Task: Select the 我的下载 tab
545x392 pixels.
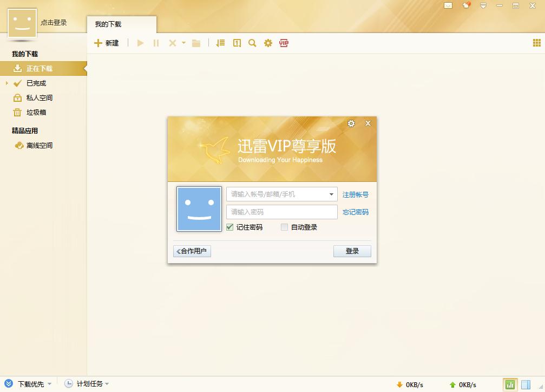Action: (108, 24)
